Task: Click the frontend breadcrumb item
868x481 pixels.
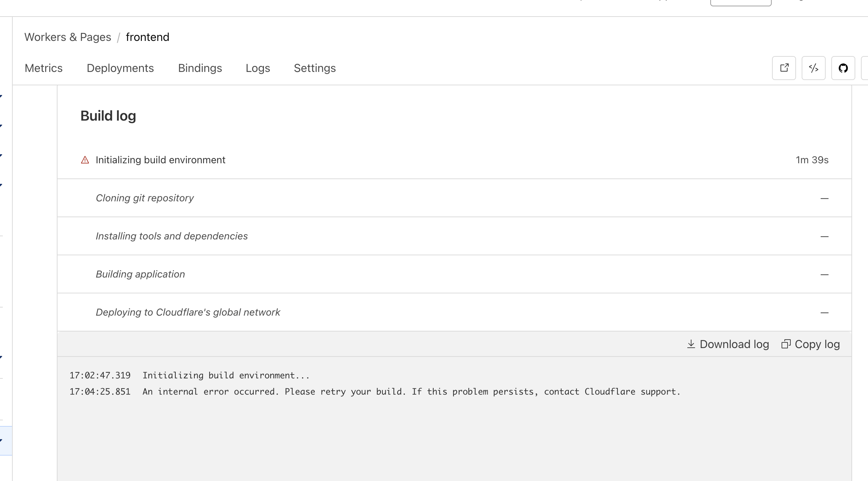Action: point(147,37)
